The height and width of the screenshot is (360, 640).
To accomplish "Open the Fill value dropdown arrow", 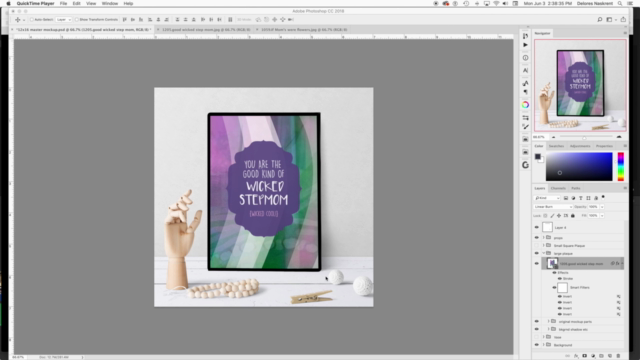I will click(x=602, y=216).
